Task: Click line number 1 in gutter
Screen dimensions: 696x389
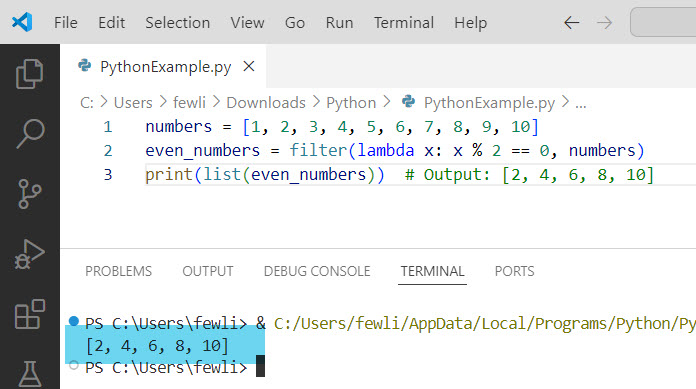Action: point(108,127)
